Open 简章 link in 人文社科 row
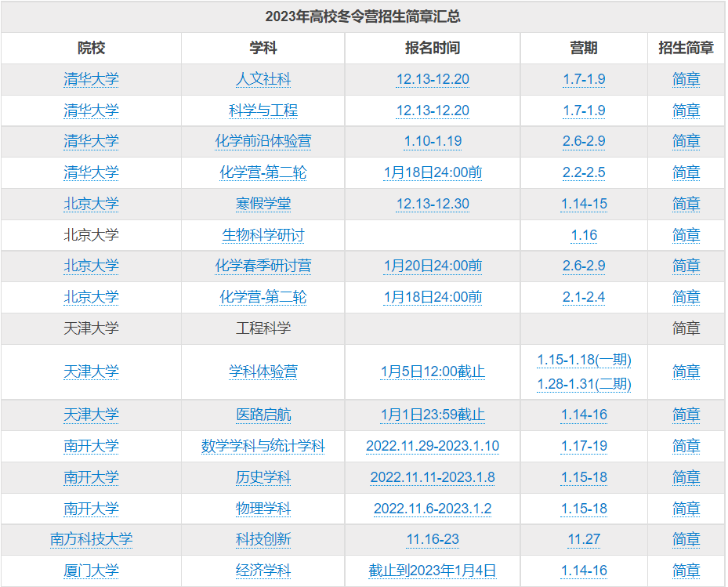This screenshot has height=587, width=728. click(x=686, y=79)
